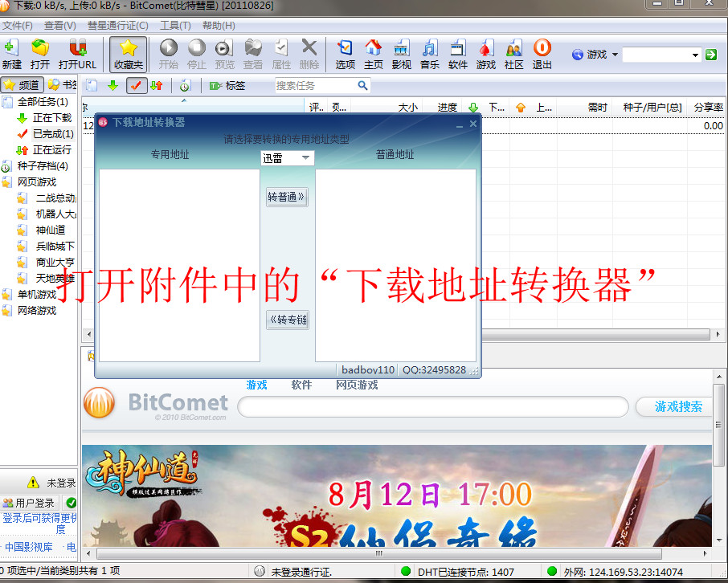Viewport: 728px width, 583px height.
Task: Click the 用户登录 login button
Action: 29,503
